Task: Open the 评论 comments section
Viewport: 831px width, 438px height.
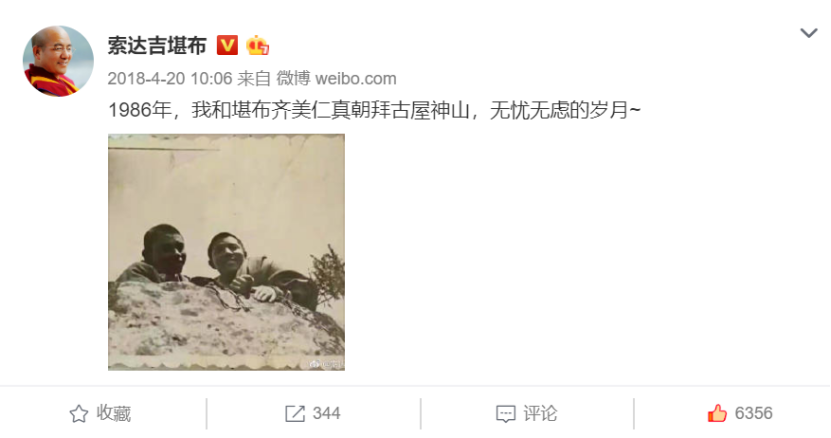Action: [540, 413]
